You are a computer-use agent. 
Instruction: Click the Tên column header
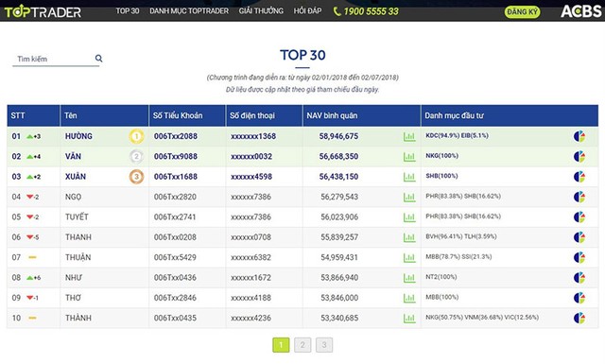(104, 115)
